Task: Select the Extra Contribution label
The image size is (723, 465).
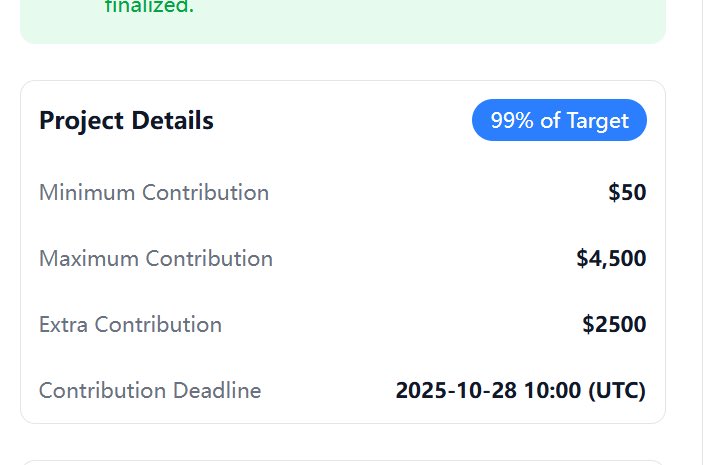Action: tap(130, 324)
